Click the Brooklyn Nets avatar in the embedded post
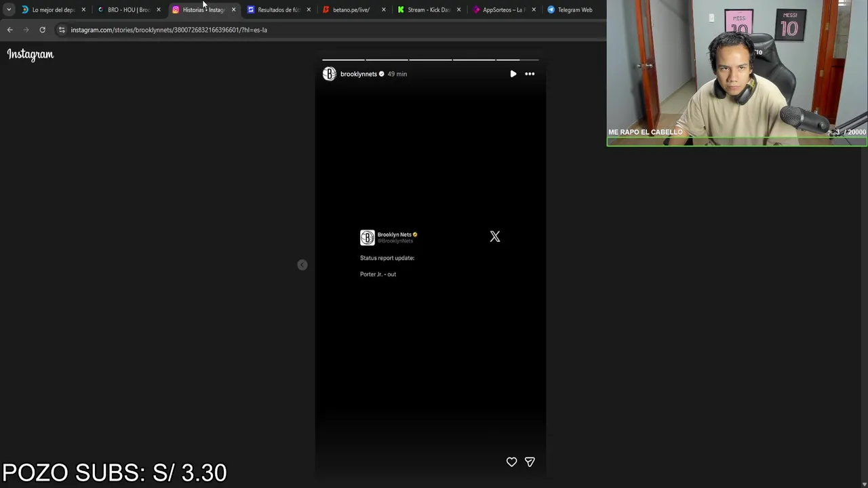Viewport: 868px width, 488px height. 368,237
